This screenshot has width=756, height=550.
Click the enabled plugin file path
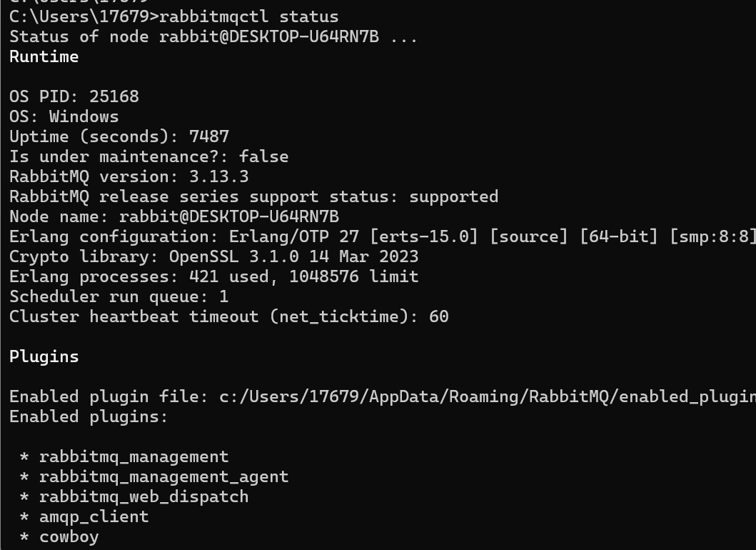[488, 397]
